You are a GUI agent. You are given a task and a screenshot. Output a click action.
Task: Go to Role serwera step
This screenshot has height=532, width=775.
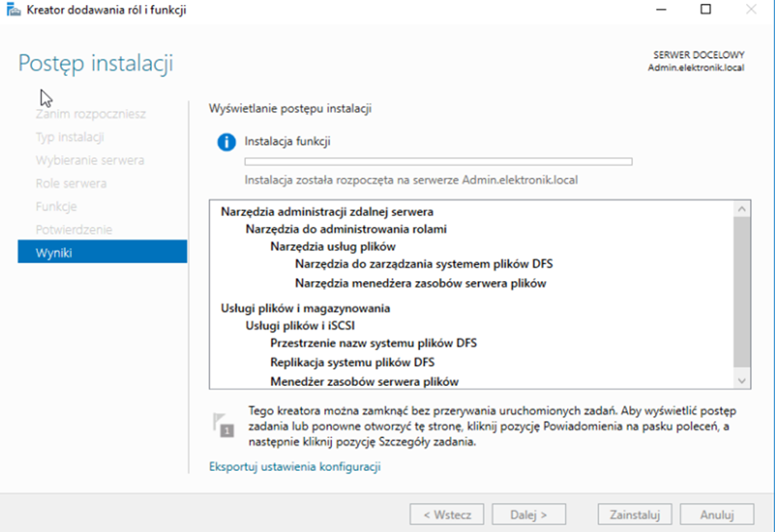(x=71, y=183)
